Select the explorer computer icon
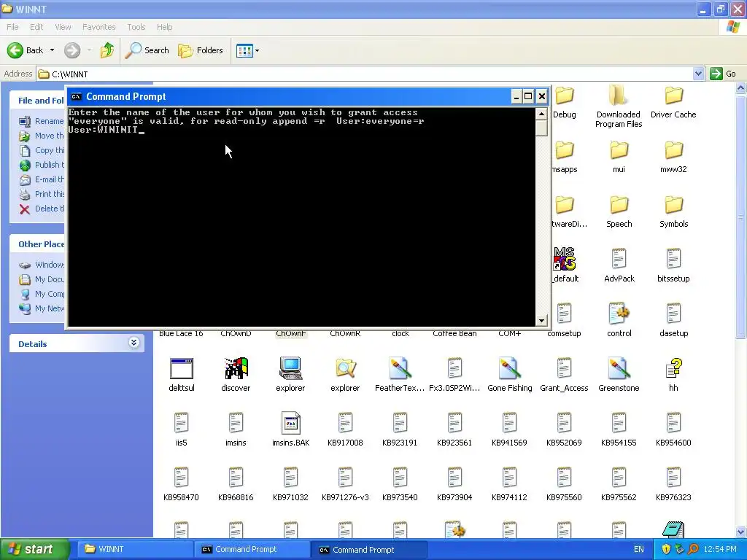Viewport: 747px width, 560px height. coord(290,368)
